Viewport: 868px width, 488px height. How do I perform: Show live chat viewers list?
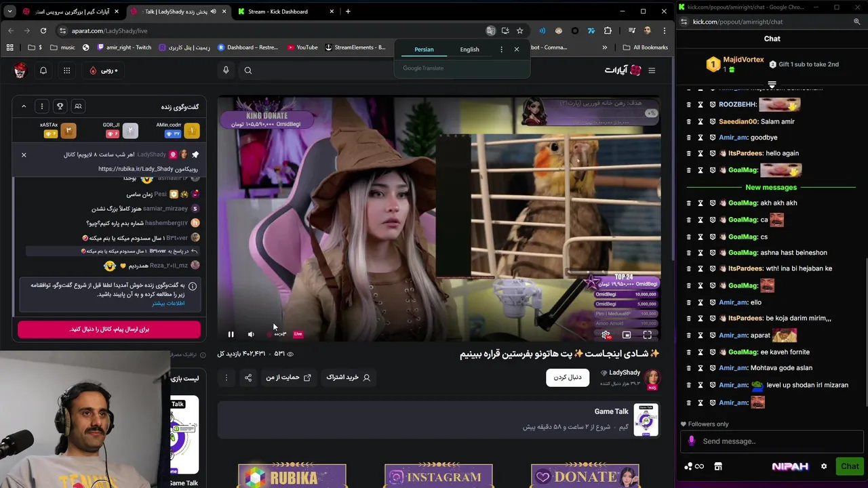pos(78,106)
